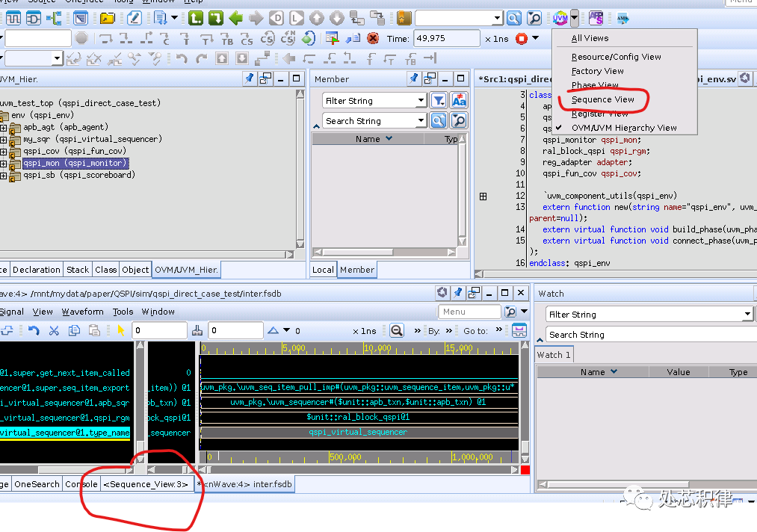Click the undo arrow in waveform toolbar

coord(34,330)
